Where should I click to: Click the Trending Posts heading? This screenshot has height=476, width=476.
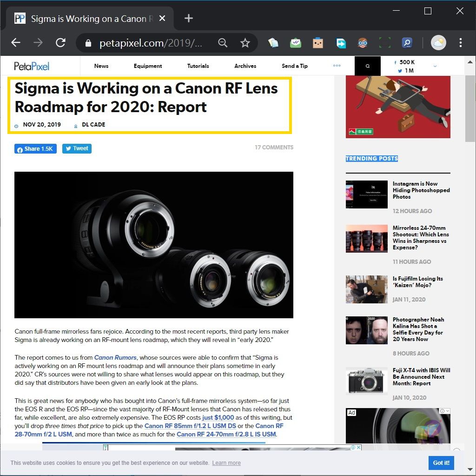click(x=371, y=158)
